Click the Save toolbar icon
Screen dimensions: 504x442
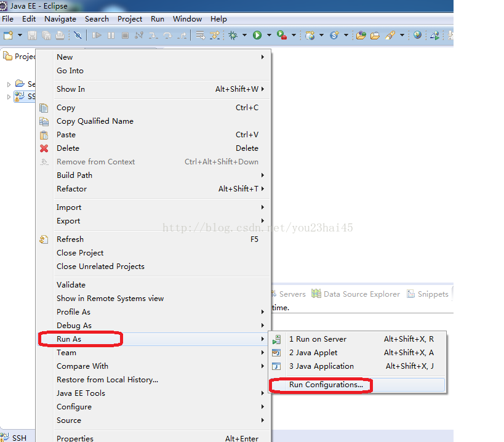coord(32,35)
